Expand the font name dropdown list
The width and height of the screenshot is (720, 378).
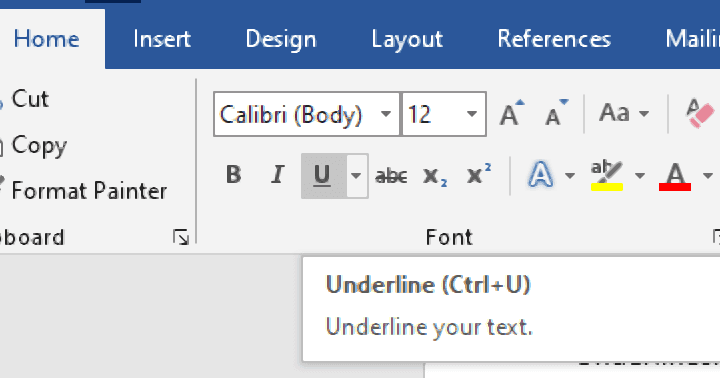(386, 114)
